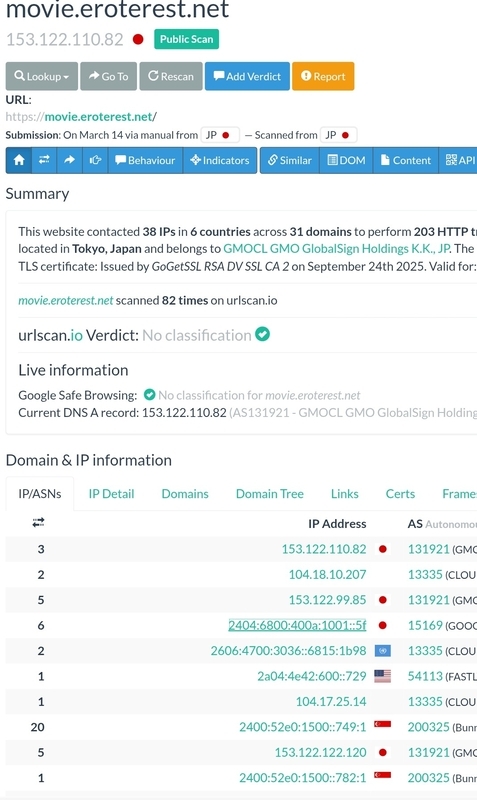The width and height of the screenshot is (477, 800).
Task: Click the redirects forward-arrow icon tab
Action: pos(69,160)
